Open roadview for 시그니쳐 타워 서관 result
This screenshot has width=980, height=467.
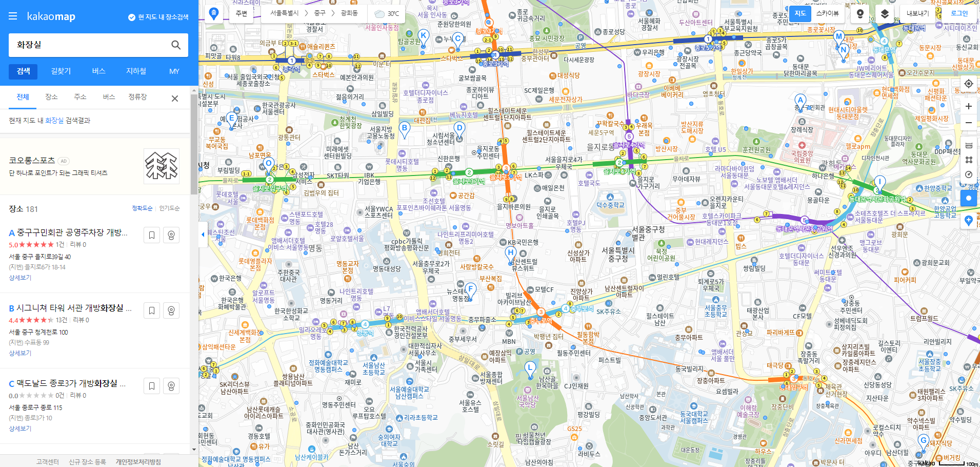(171, 310)
